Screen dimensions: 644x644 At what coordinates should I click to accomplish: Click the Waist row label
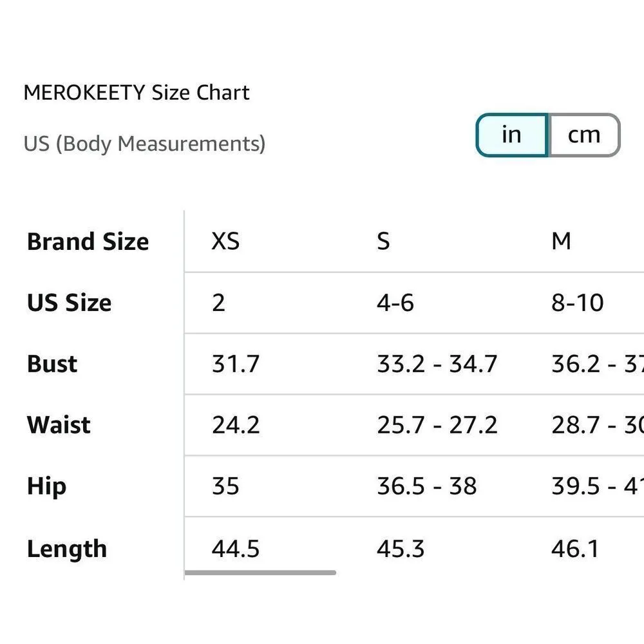tap(59, 425)
